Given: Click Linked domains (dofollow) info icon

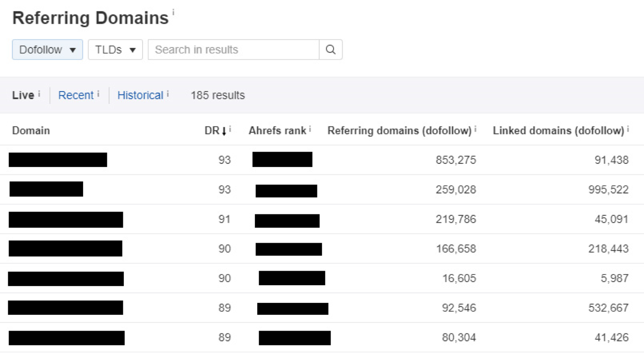Looking at the screenshot, I should point(628,129).
